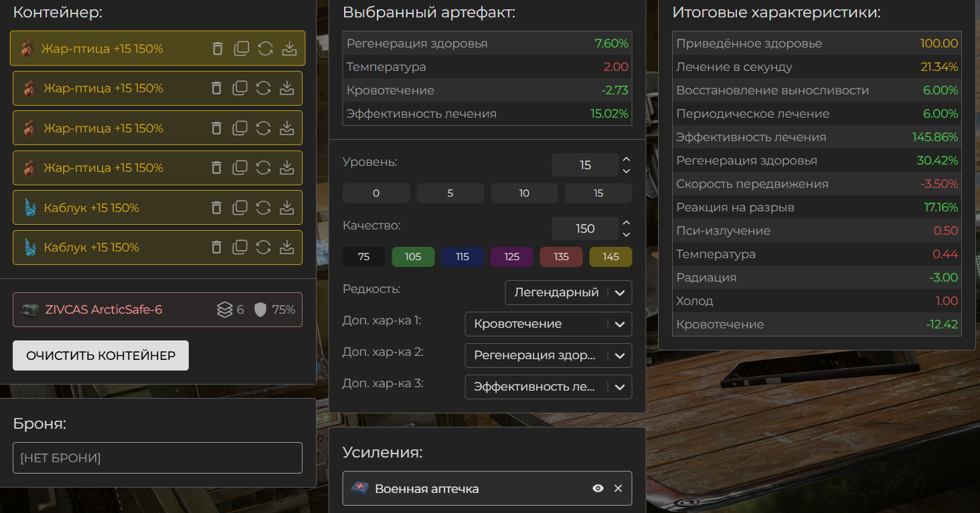
Task: Click ОЧИСТИТЬ КОНТЕЙНЕР button
Action: [x=100, y=355]
